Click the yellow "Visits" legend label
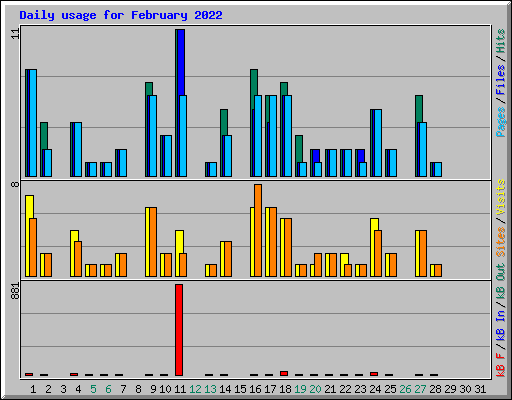Screen dimensions: 512x400 pos(500,198)
